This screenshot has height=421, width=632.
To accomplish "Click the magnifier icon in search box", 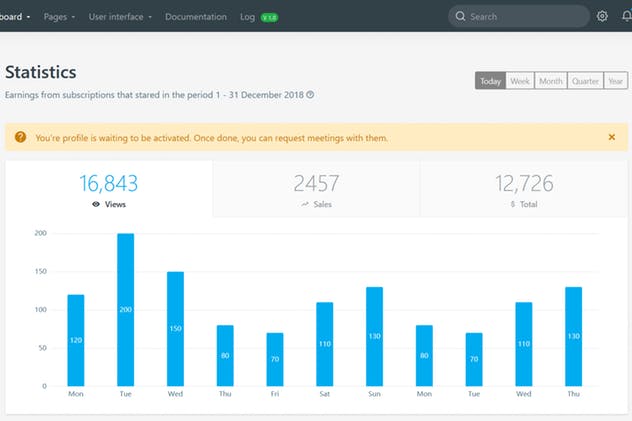I will tap(459, 17).
